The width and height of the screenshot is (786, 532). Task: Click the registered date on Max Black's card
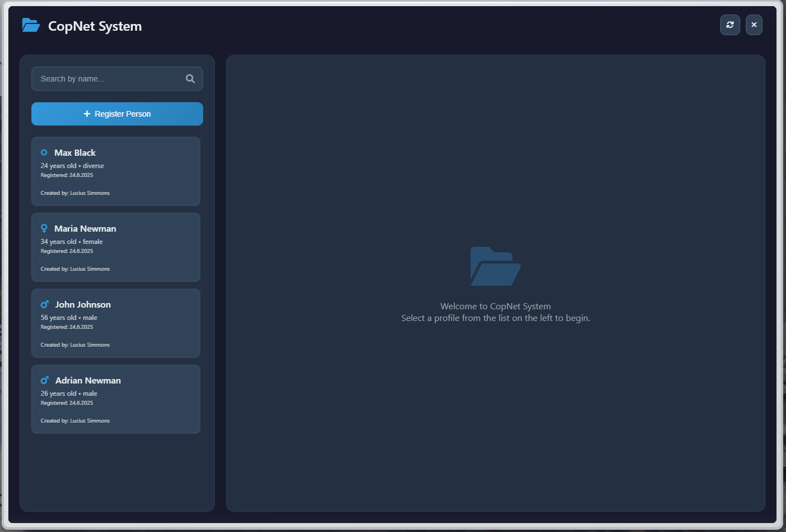[67, 175]
